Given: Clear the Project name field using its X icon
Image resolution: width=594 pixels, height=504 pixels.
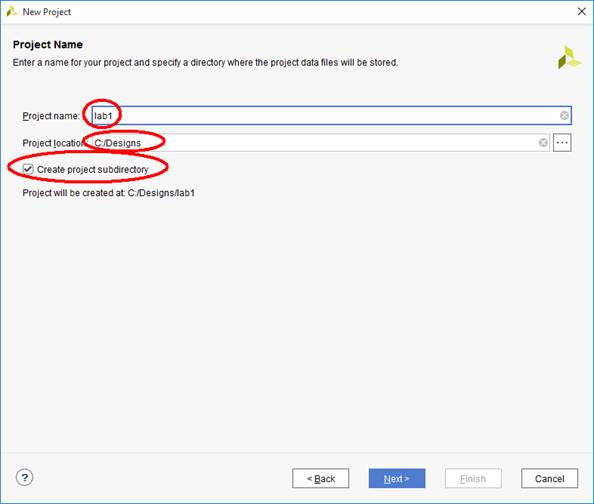Looking at the screenshot, I should (564, 116).
